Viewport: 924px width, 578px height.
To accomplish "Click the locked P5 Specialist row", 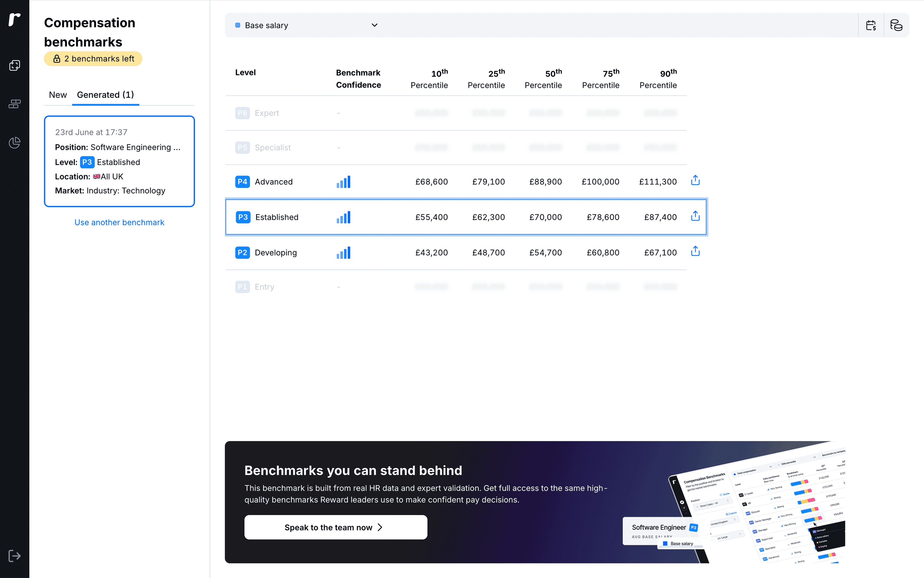I will (456, 147).
